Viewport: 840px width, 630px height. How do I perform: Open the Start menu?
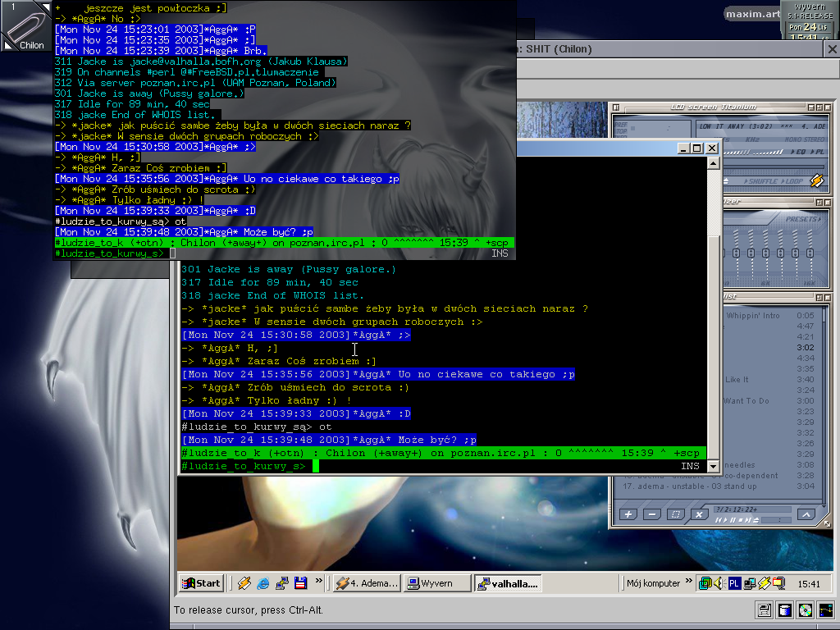pyautogui.click(x=201, y=583)
